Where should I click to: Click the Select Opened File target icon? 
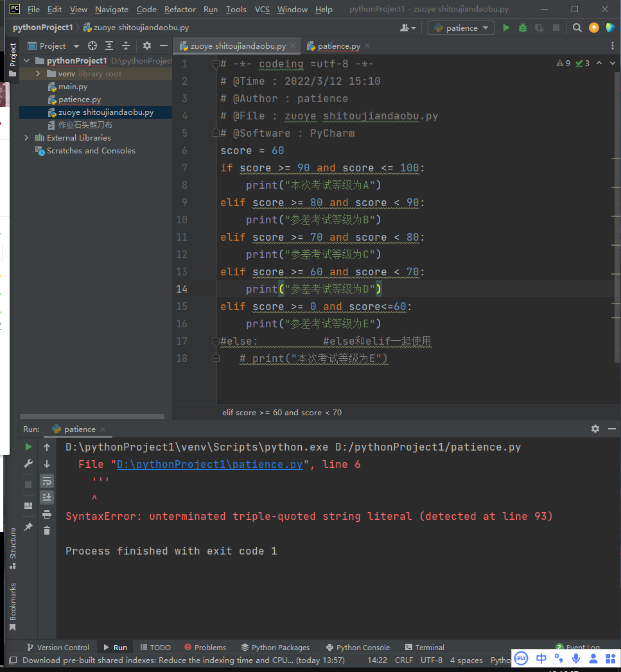[x=92, y=46]
